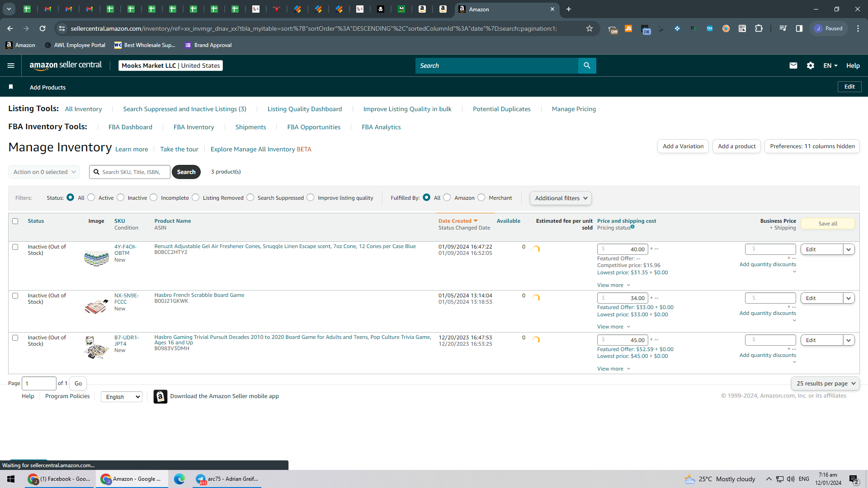Open the Windows Start menu

tap(11, 479)
